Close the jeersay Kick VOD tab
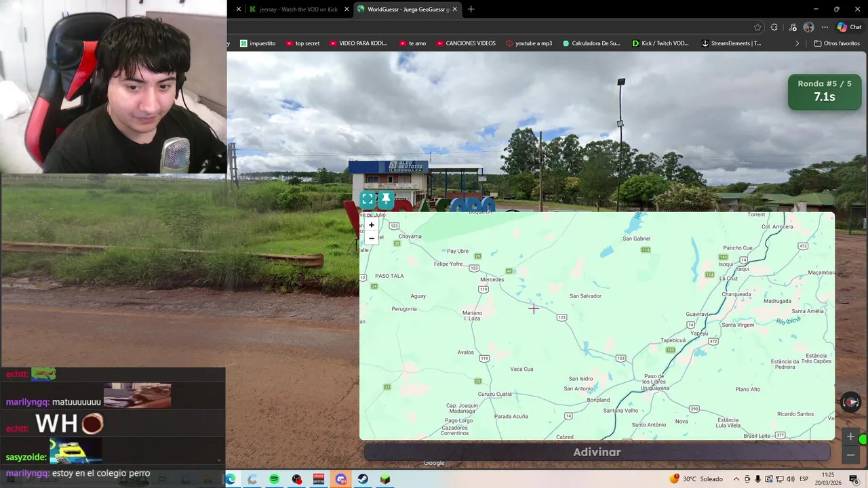 pyautogui.click(x=347, y=9)
